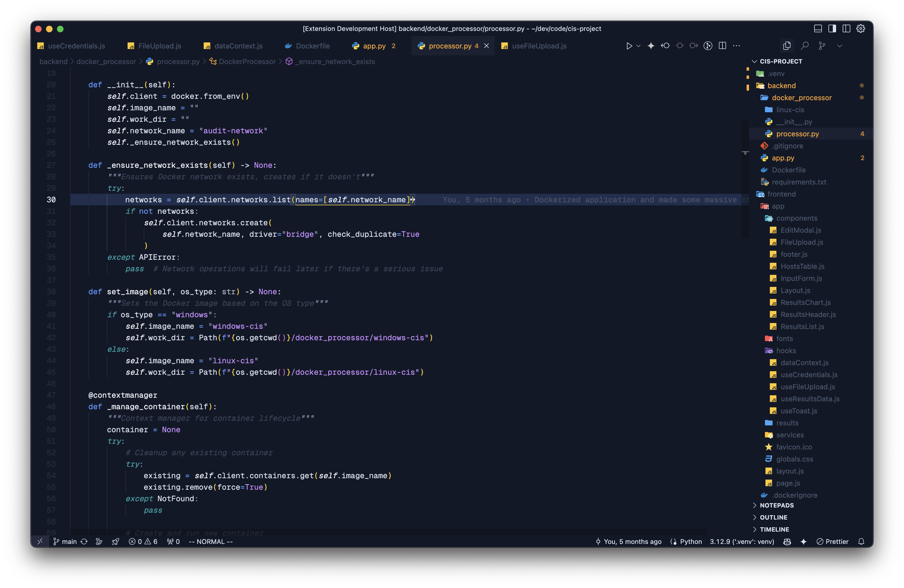Open the run button dropdown arrow
The image size is (904, 588).
point(638,46)
